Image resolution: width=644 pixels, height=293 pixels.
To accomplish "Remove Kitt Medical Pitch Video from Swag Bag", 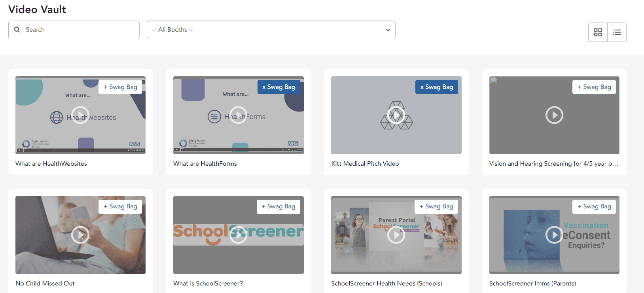I will (x=436, y=87).
